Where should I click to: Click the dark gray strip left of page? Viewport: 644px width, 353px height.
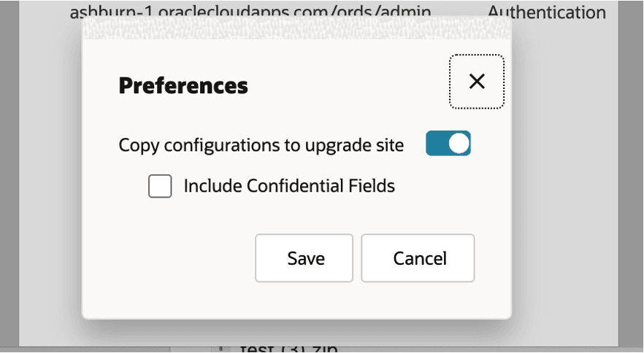(x=9, y=172)
